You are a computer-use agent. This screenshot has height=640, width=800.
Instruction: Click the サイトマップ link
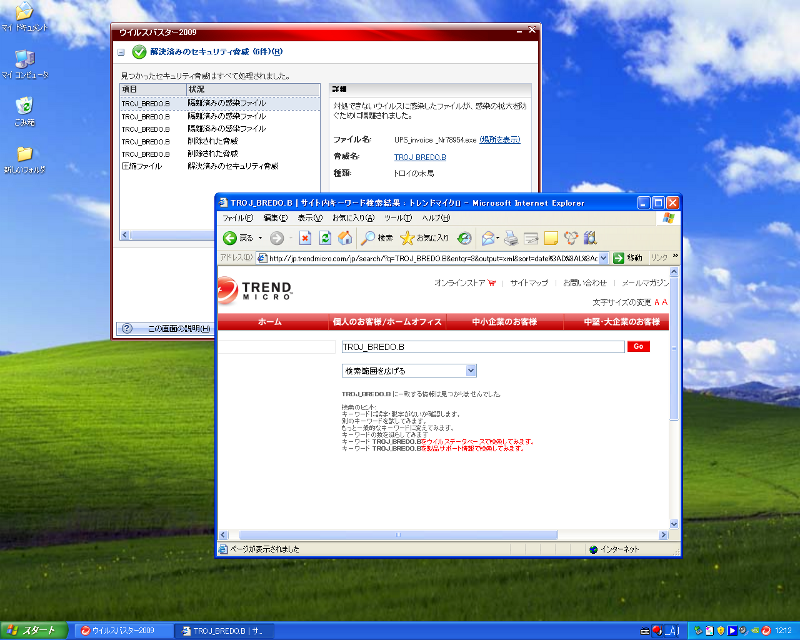[x=529, y=283]
